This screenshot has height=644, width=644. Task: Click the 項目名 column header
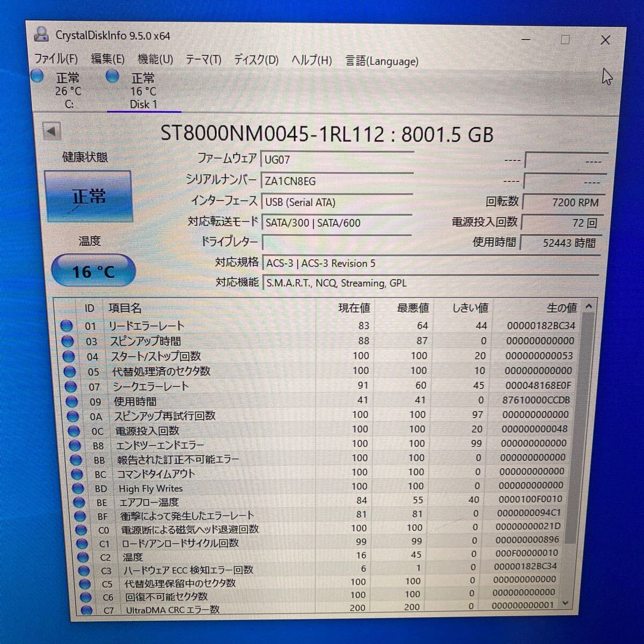[125, 308]
